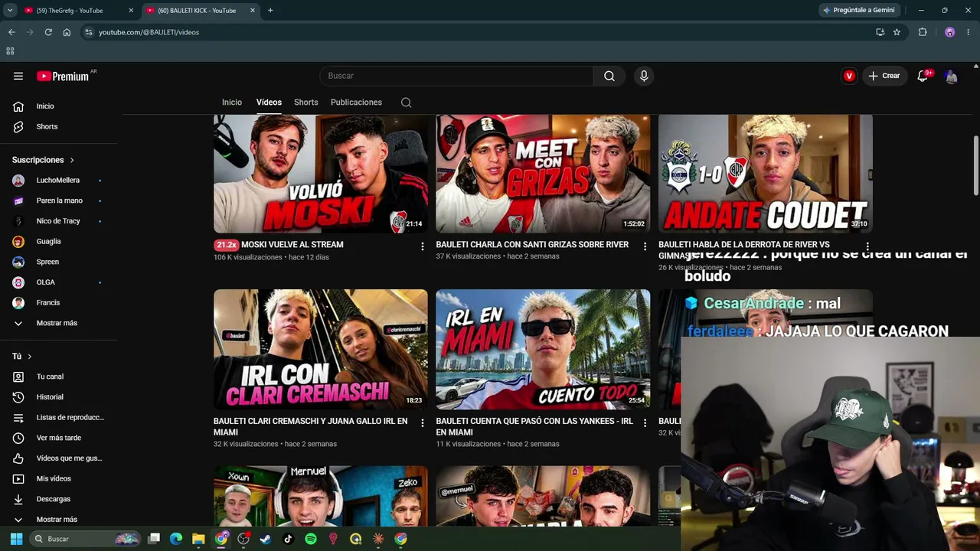Switch to the Inicio channel tab
Image resolution: width=980 pixels, height=551 pixels.
point(232,103)
